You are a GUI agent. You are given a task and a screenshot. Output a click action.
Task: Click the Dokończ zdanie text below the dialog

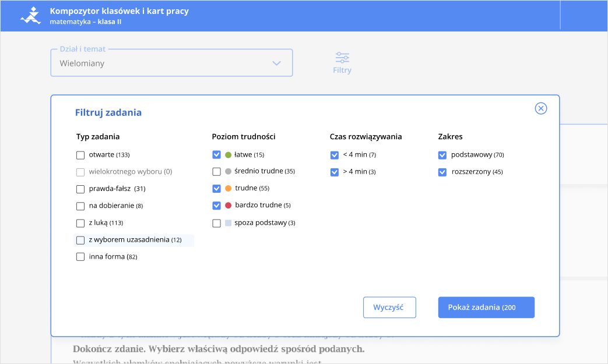coord(219,349)
